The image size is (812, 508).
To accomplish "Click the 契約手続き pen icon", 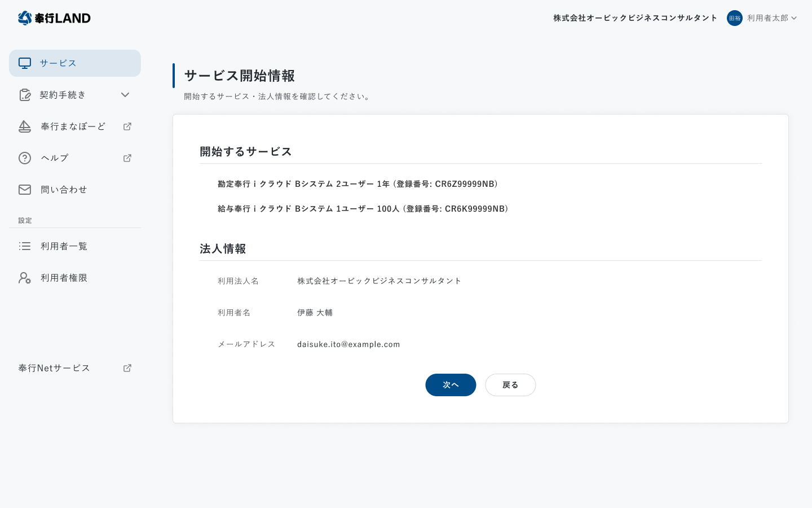I will (x=25, y=95).
